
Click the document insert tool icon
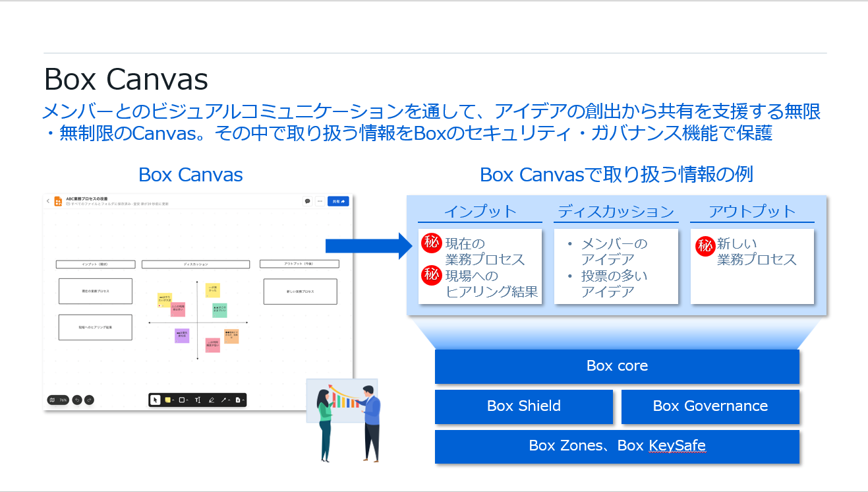coord(238,400)
